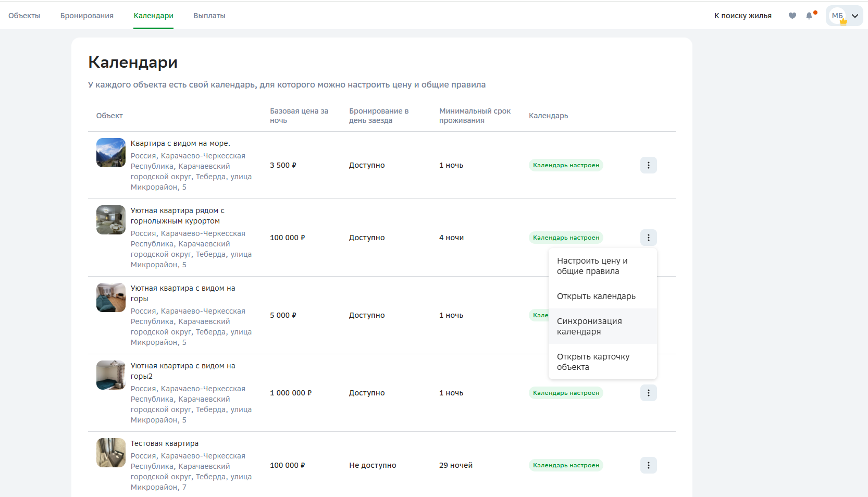868x497 pixels.
Task: Click the Квартира с видом на море thumbnail
Action: point(111,153)
